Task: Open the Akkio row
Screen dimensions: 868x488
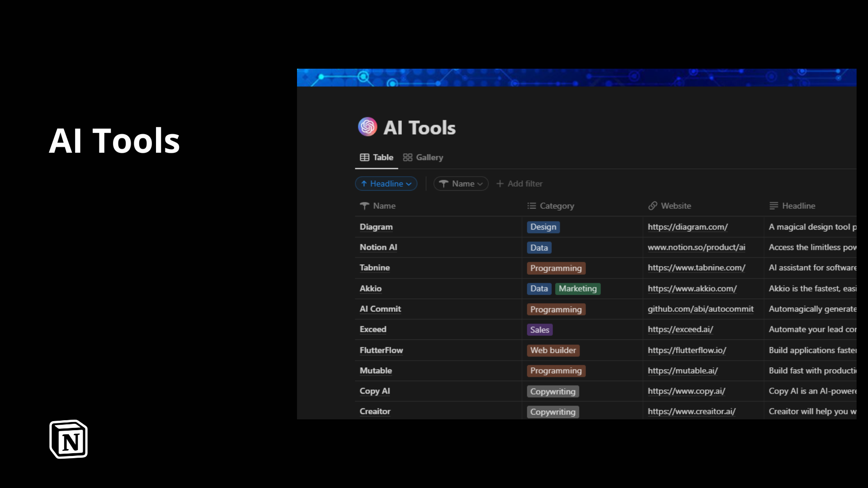Action: [x=371, y=288]
